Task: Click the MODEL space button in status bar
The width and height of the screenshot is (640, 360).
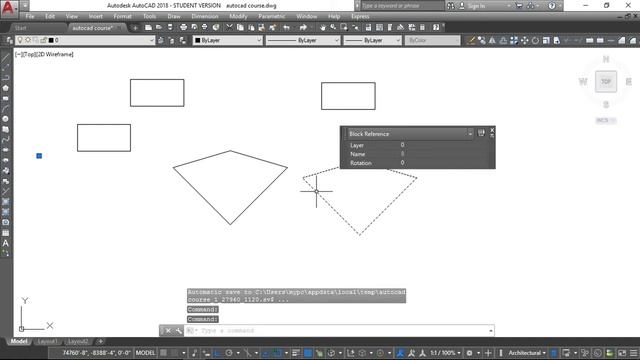Action: 145,353
